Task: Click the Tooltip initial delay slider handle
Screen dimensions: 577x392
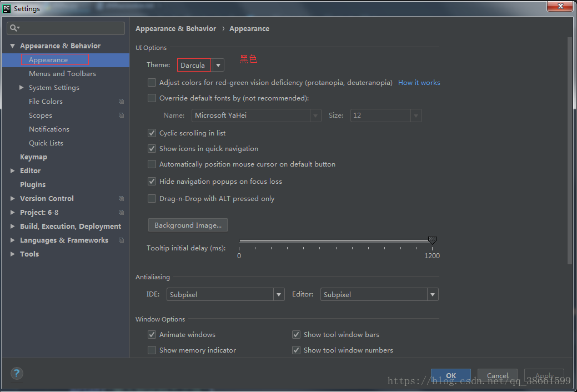Action: click(432, 240)
